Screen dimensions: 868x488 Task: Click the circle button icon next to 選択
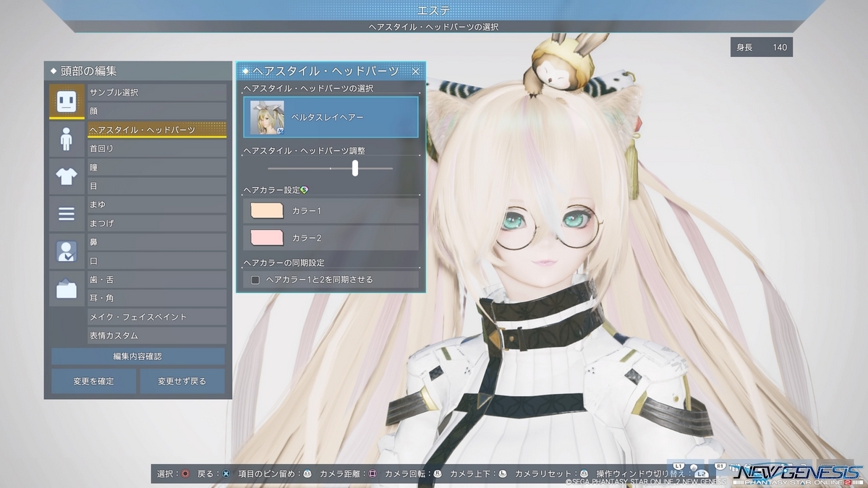click(186, 474)
